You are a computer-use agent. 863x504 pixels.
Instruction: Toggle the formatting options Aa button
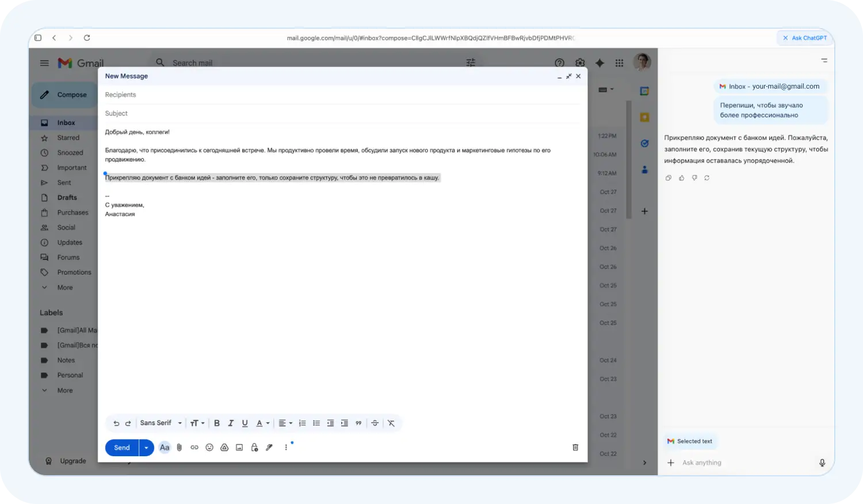click(x=165, y=448)
